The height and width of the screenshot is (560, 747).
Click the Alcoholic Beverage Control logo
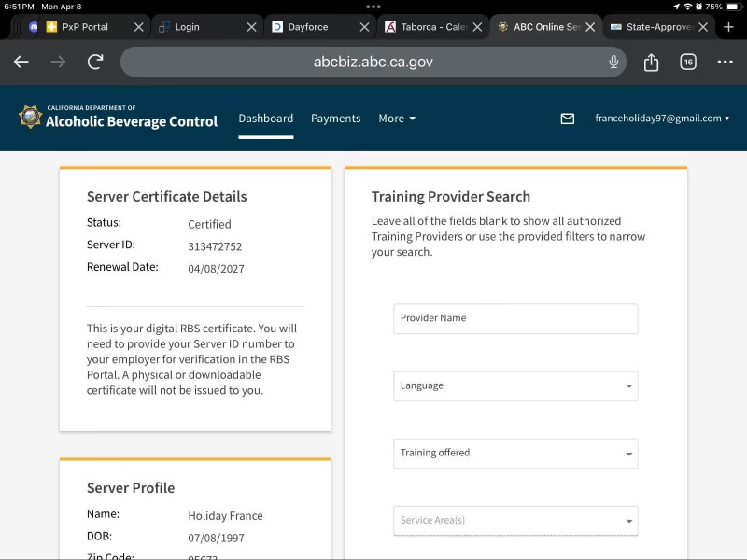click(x=118, y=118)
